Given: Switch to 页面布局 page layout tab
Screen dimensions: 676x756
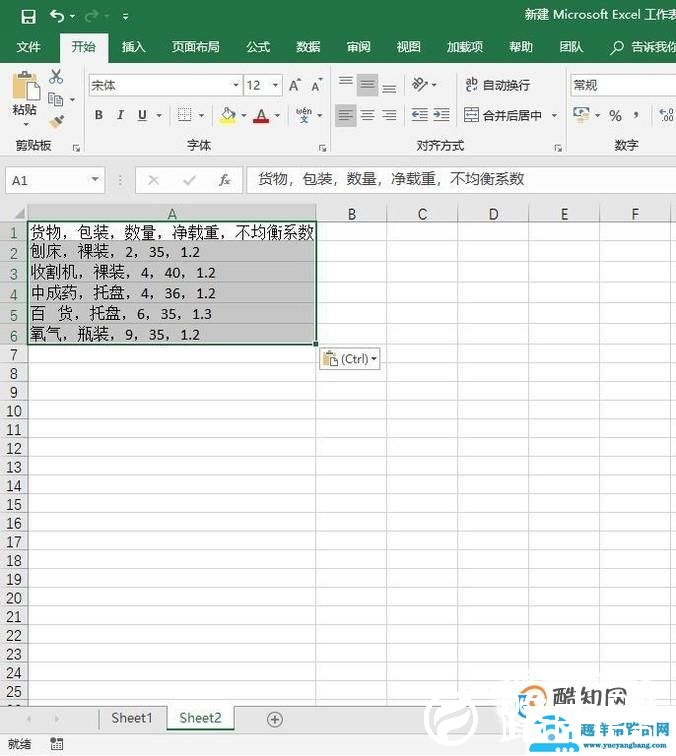Looking at the screenshot, I should [195, 47].
